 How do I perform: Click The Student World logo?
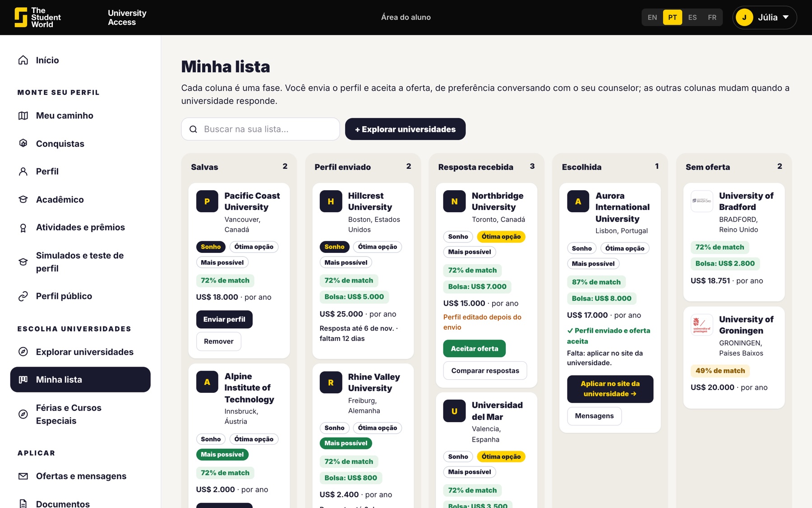(x=37, y=17)
